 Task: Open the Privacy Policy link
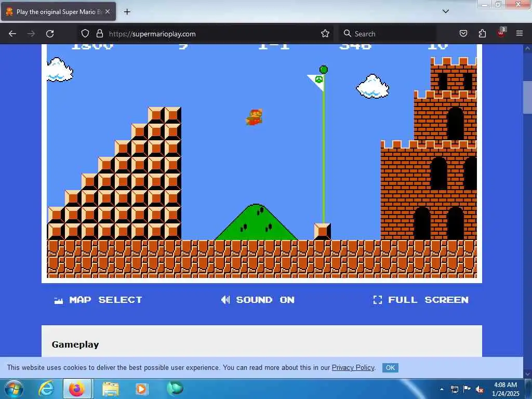click(x=353, y=367)
